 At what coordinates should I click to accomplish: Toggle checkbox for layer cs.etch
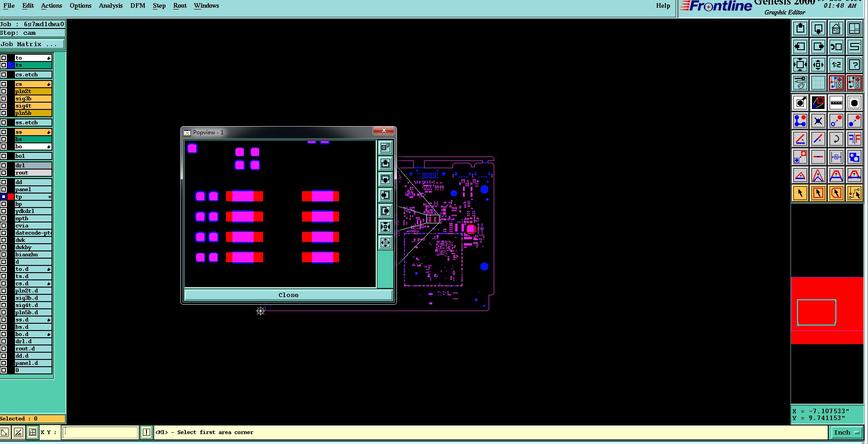pyautogui.click(x=4, y=75)
